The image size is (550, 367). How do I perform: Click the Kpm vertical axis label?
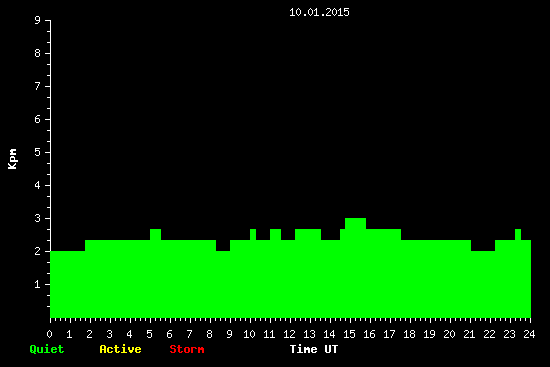(13, 159)
